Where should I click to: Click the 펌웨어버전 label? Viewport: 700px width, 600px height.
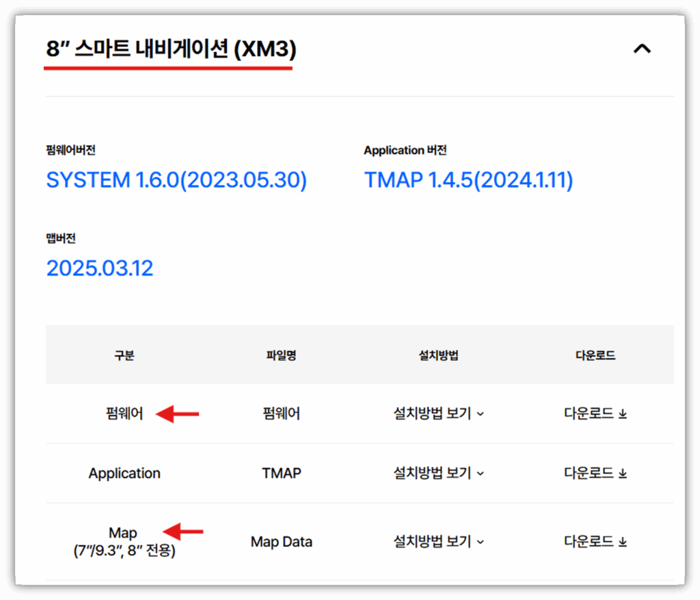(70, 150)
